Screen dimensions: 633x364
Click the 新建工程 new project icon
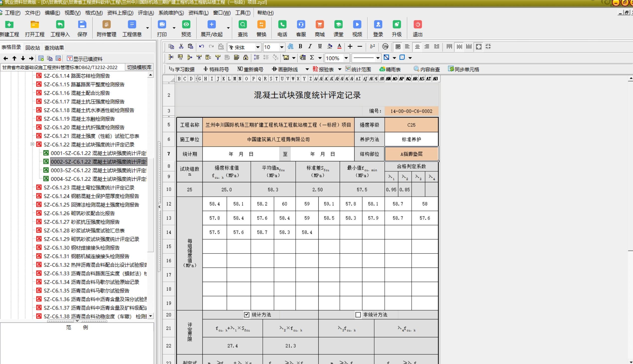point(9,24)
